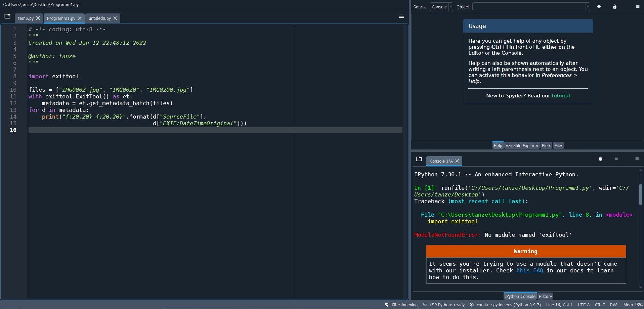644x309 pixels.
Task: Follow the 'this FAQ' link in the warning
Action: coord(530,270)
